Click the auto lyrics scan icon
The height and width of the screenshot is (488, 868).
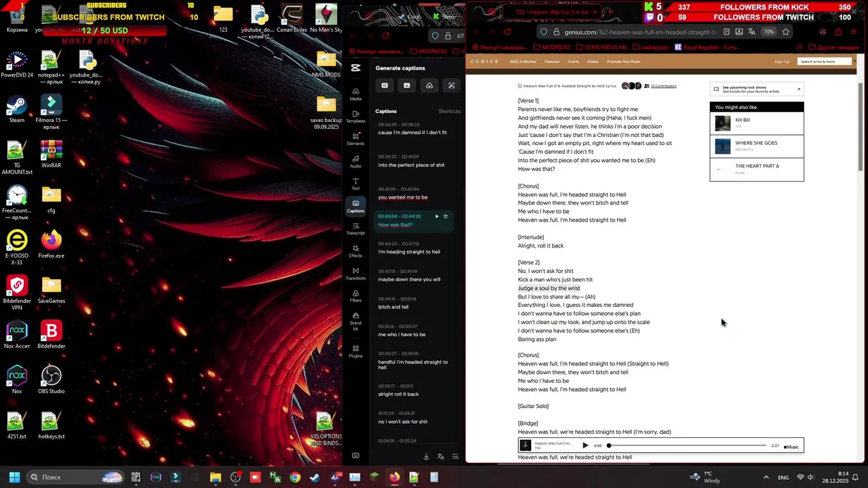452,85
